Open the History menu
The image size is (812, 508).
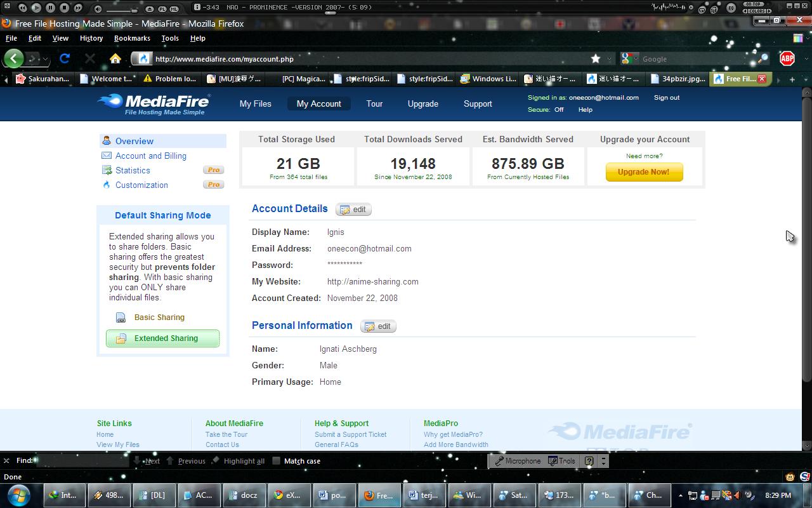point(91,38)
